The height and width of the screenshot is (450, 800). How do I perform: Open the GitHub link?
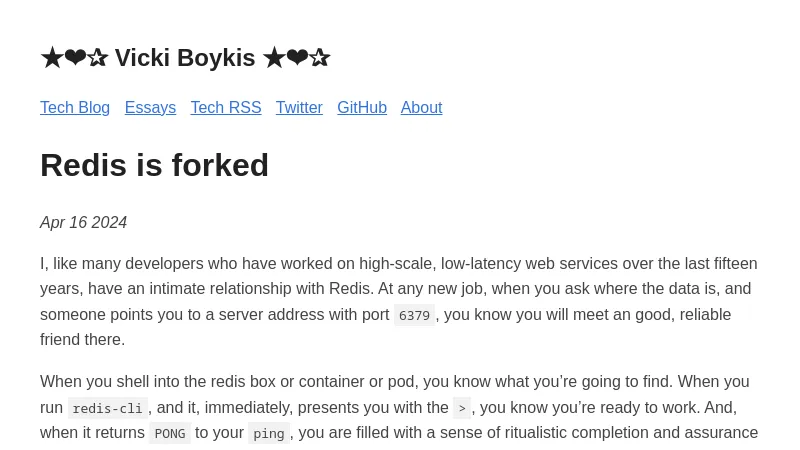click(x=362, y=108)
